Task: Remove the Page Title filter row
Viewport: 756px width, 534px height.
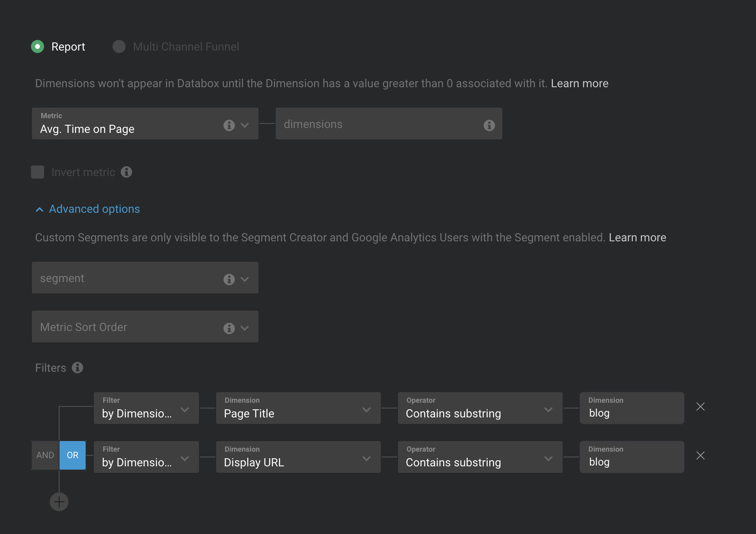Action: [x=701, y=406]
